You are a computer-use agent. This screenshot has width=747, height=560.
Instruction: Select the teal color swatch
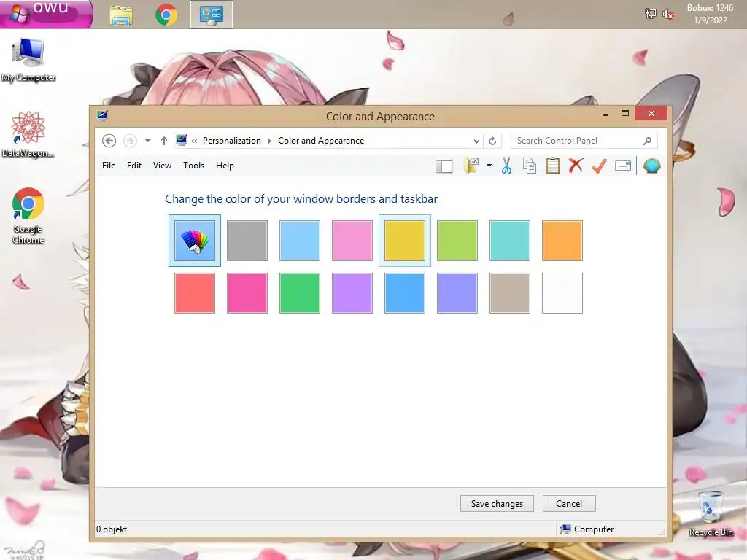pos(510,241)
